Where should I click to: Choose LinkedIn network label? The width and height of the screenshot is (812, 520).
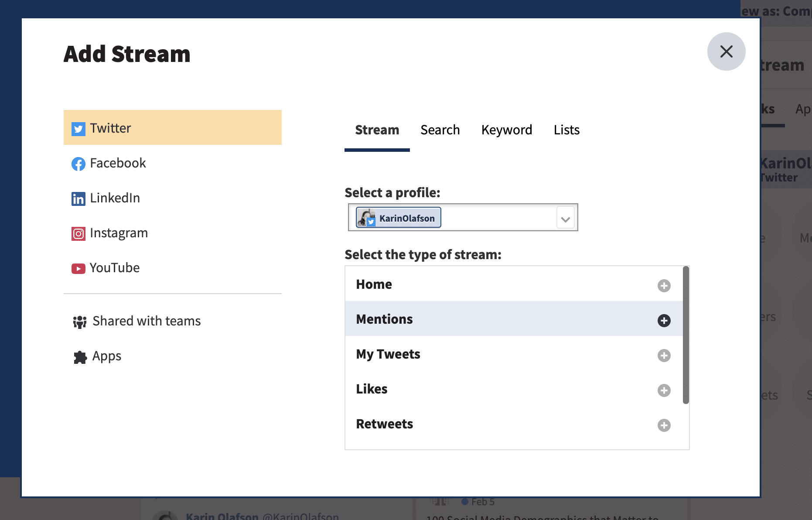point(115,198)
